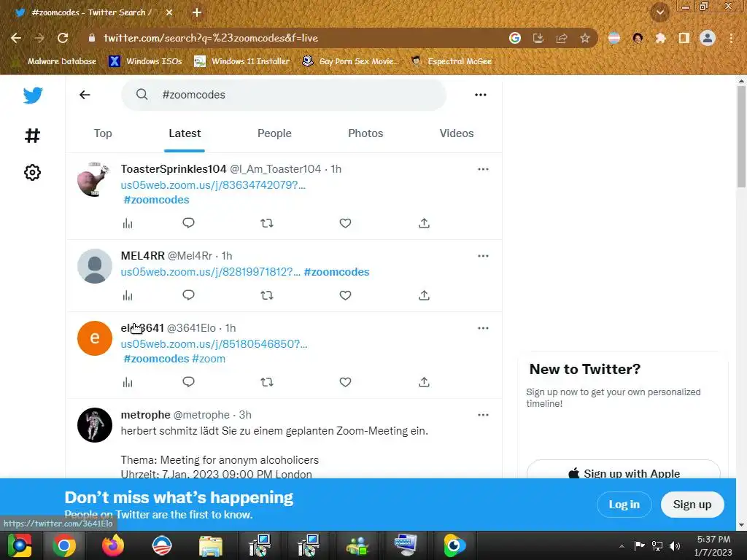The height and width of the screenshot is (560, 747).
Task: Show hidden tray icons arrow
Action: click(622, 546)
